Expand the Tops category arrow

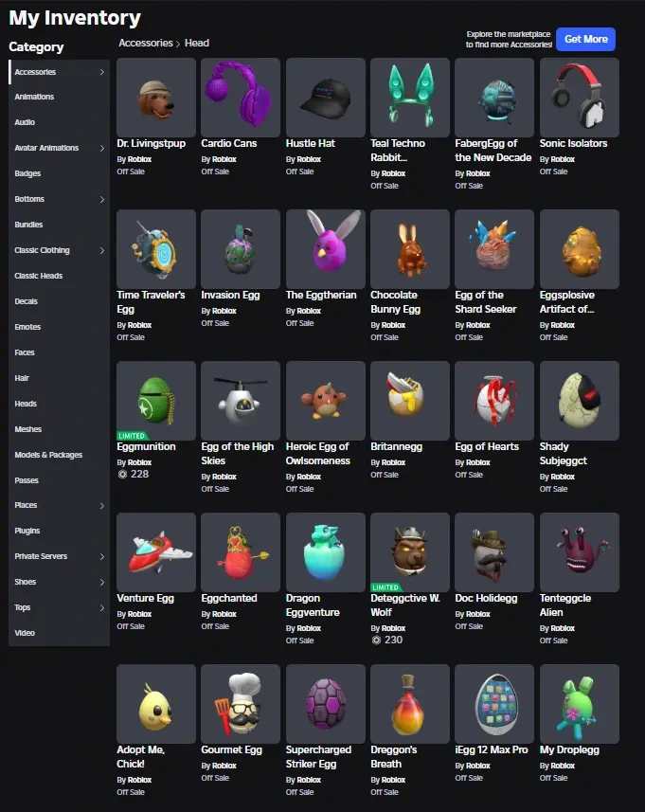pos(102,608)
